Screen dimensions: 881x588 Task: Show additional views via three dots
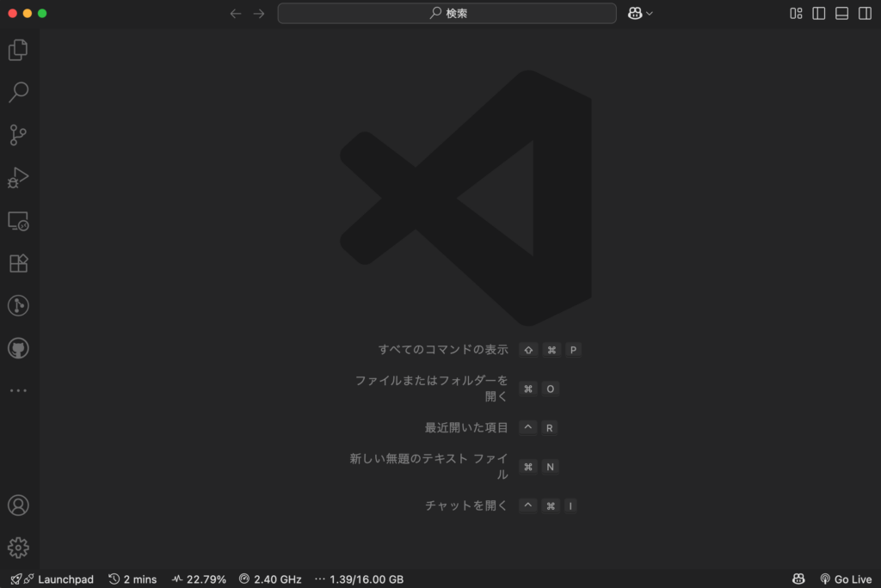click(x=18, y=390)
